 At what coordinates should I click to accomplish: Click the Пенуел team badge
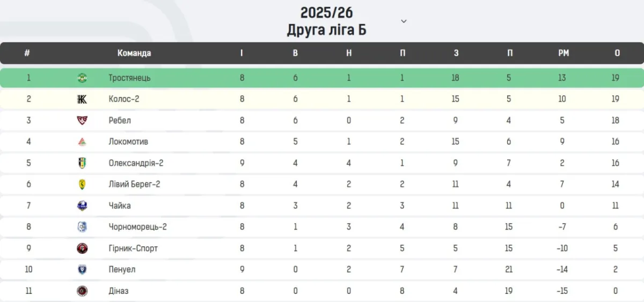[82, 269]
